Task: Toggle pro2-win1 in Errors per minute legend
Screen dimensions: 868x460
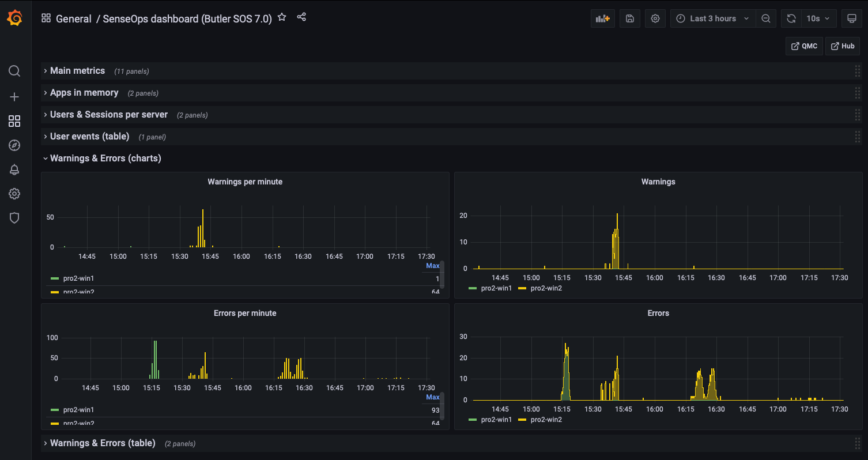Action: click(x=78, y=410)
